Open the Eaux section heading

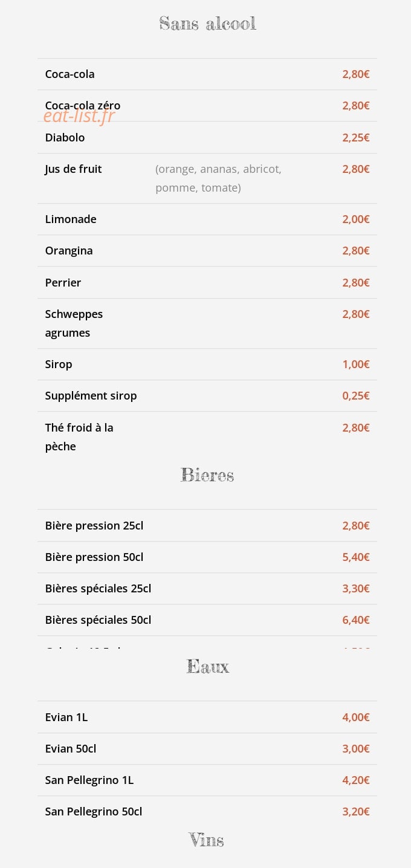coord(207,667)
